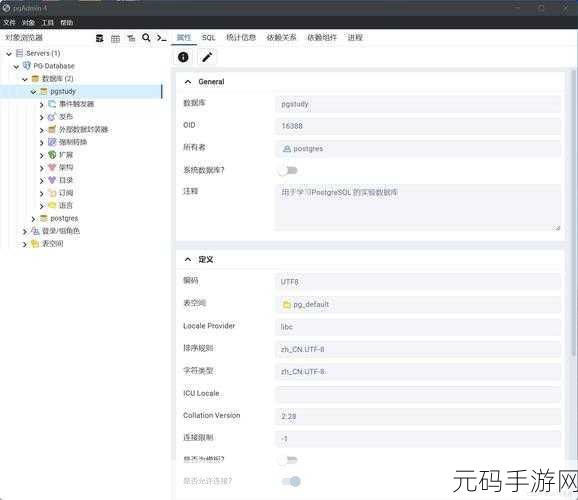Click the View Data table icon
The width and height of the screenshot is (578, 500).
pos(115,38)
